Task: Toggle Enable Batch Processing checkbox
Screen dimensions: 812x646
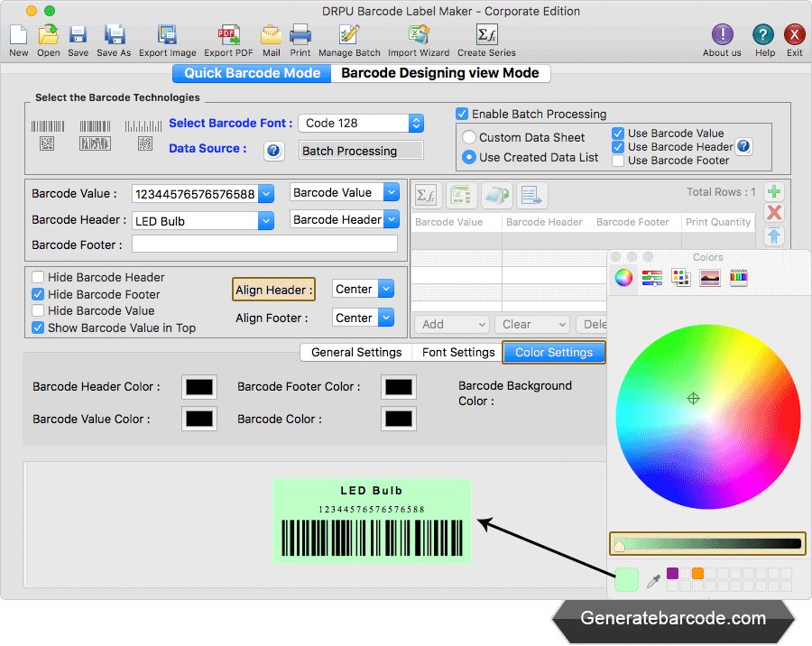Action: 462,114
